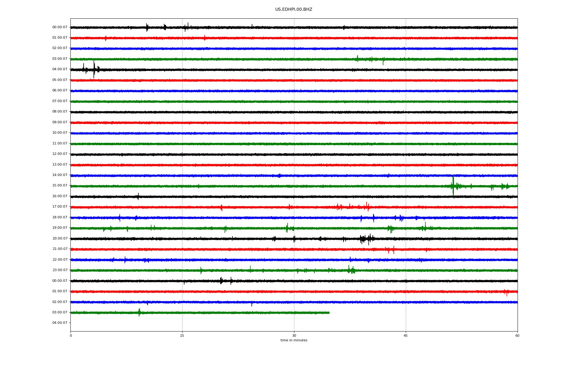Image resolution: width=588 pixels, height=368 pixels.
Task: Click the x-axis tick label 60
Action: pos(517,335)
